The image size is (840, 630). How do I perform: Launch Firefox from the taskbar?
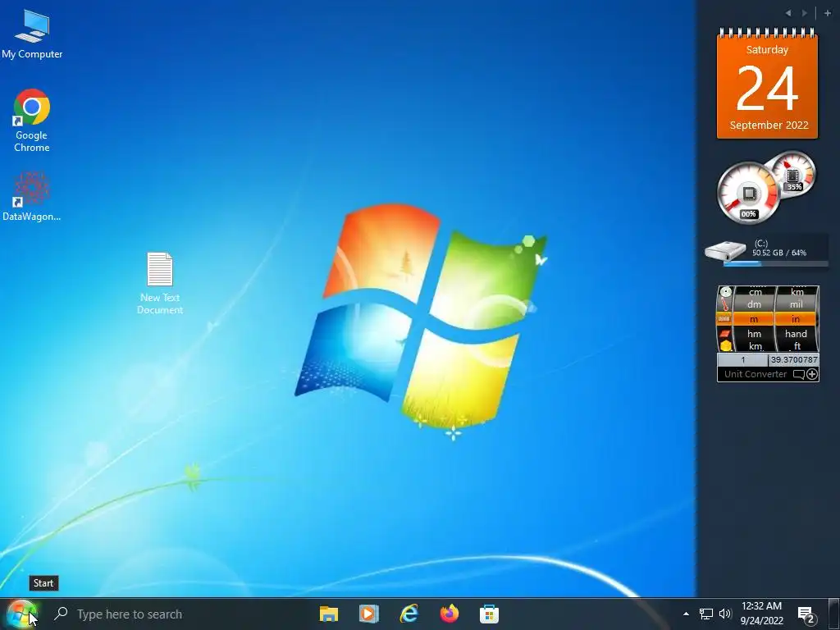pos(449,614)
